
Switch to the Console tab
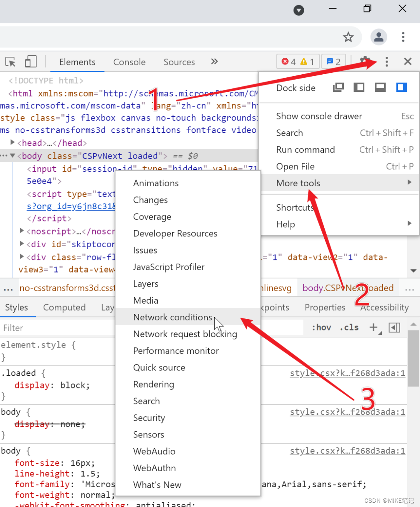[129, 62]
